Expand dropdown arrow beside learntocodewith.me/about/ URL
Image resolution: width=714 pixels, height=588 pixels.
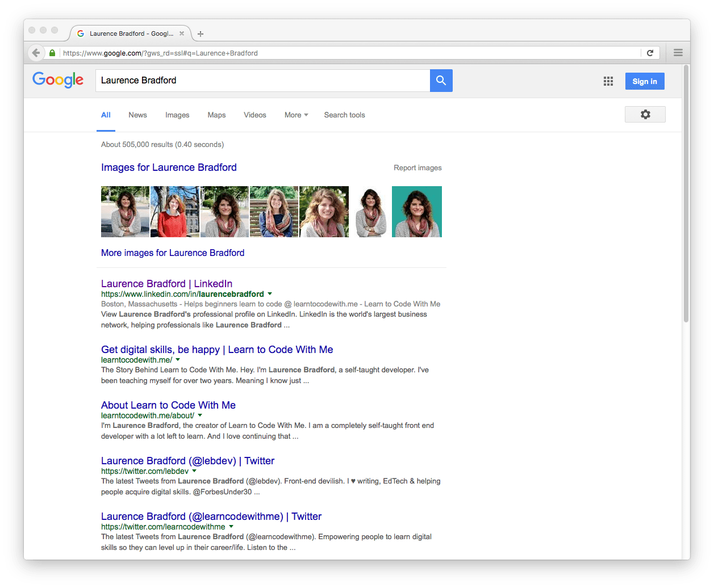200,415
